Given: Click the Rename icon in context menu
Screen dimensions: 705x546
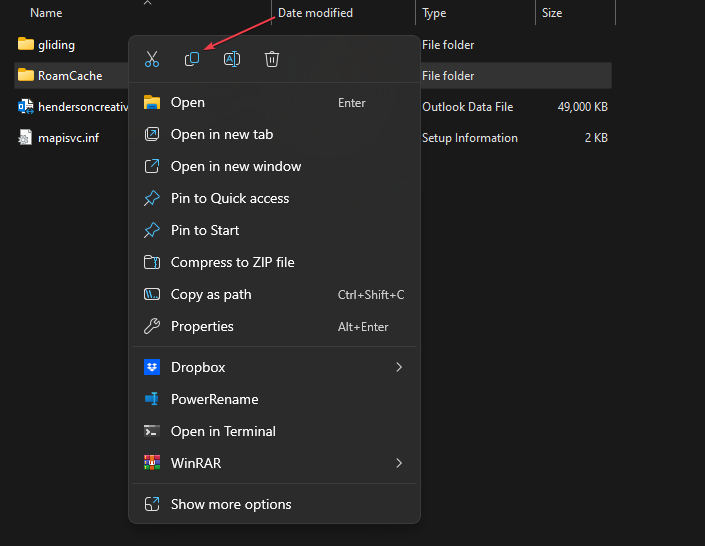Looking at the screenshot, I should (x=231, y=59).
